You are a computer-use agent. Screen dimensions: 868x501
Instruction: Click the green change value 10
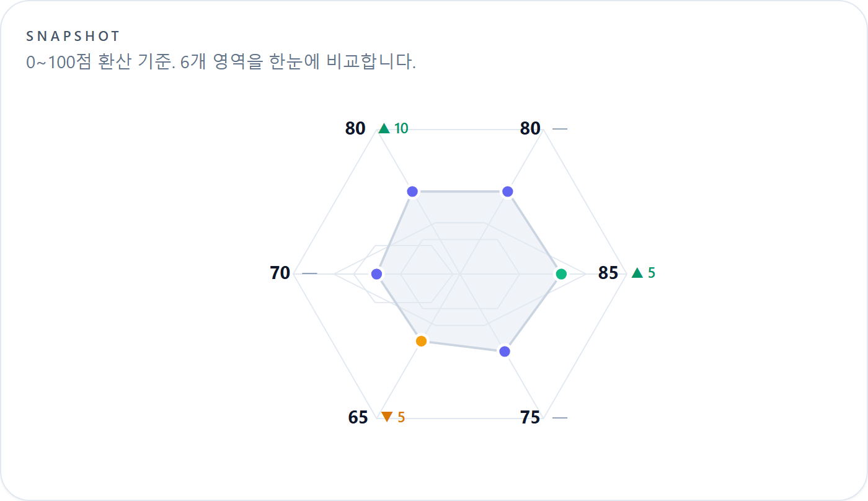tap(401, 128)
